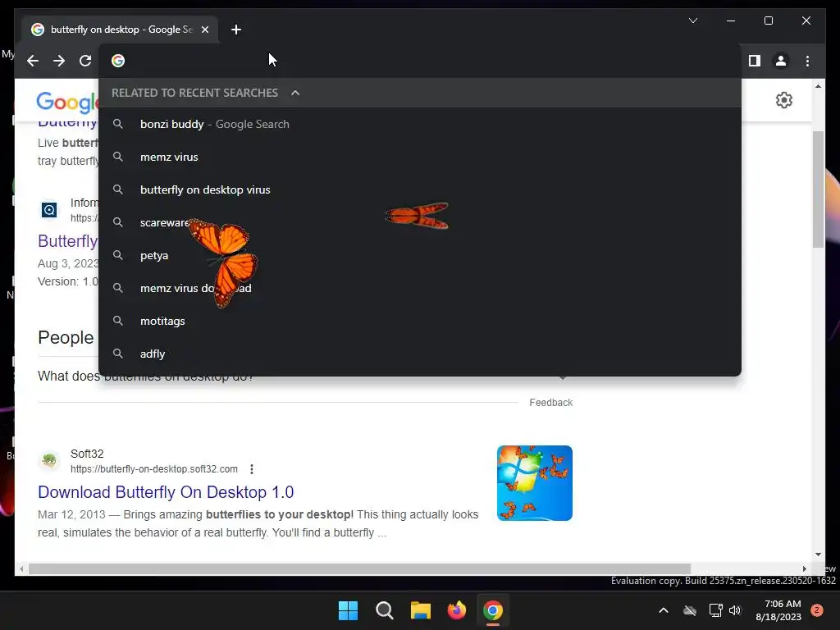Click the Informer result favicon icon
This screenshot has height=630, width=840.
click(49, 209)
